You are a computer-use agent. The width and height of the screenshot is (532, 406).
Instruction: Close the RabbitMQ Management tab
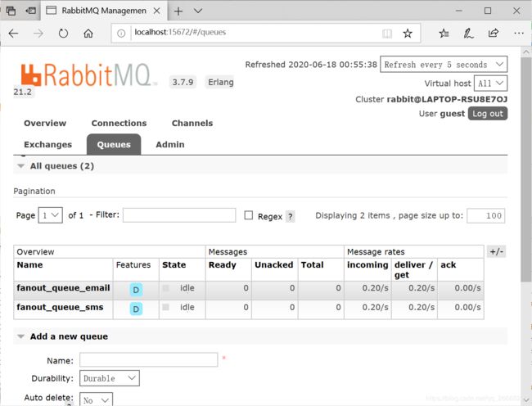click(x=157, y=11)
